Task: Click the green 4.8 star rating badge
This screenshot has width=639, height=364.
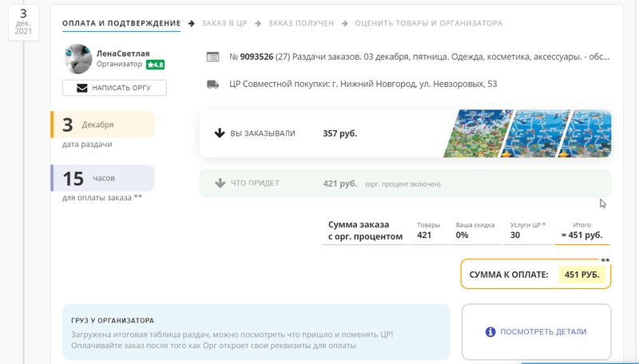Action: 155,65
